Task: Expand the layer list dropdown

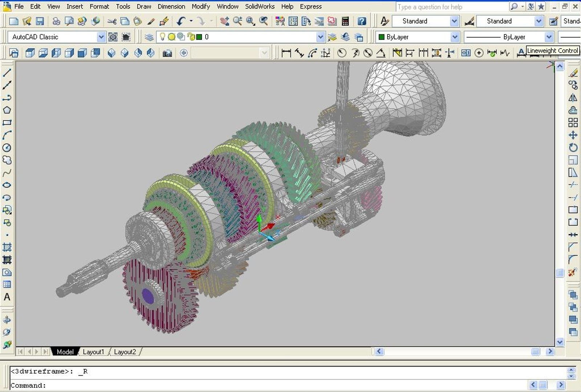Action: pyautogui.click(x=320, y=37)
